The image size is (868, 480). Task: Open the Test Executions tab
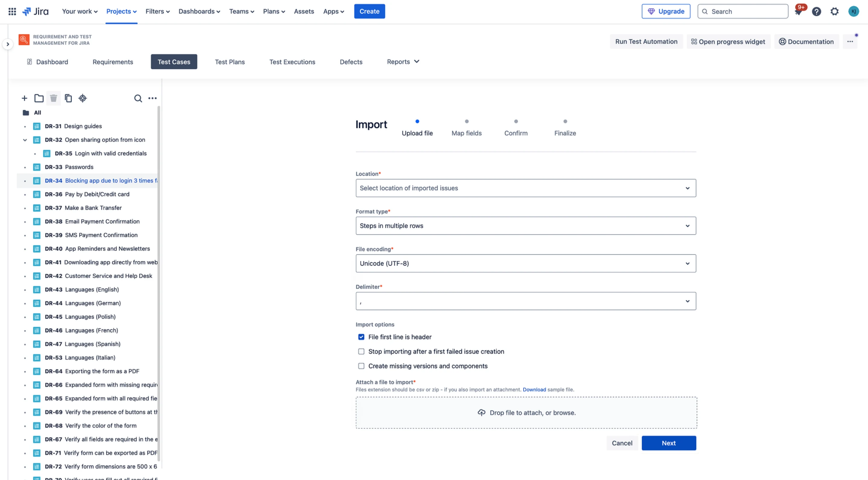pos(292,62)
